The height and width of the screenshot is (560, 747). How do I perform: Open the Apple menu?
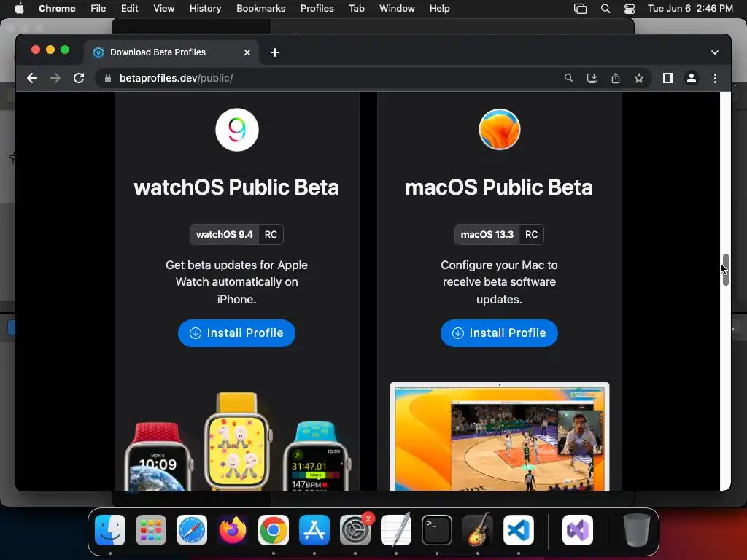[x=19, y=9]
